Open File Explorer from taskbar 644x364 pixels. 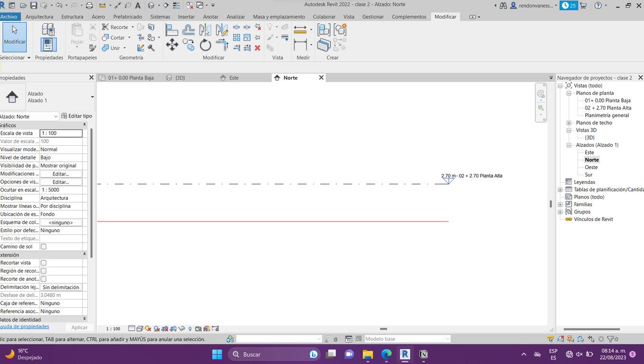click(x=368, y=354)
